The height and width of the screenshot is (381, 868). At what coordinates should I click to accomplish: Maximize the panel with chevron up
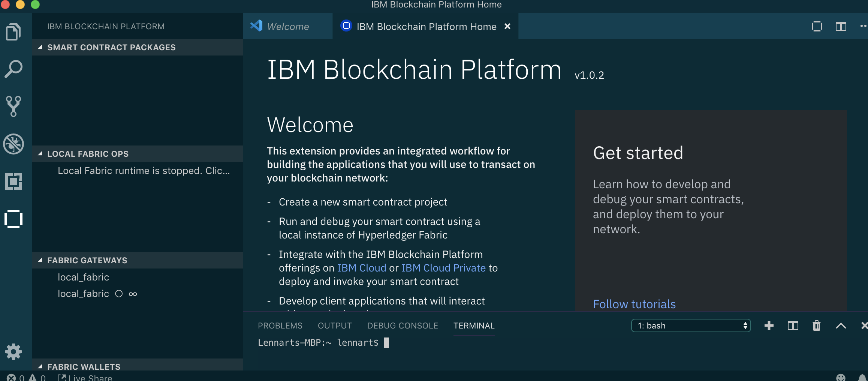point(841,325)
